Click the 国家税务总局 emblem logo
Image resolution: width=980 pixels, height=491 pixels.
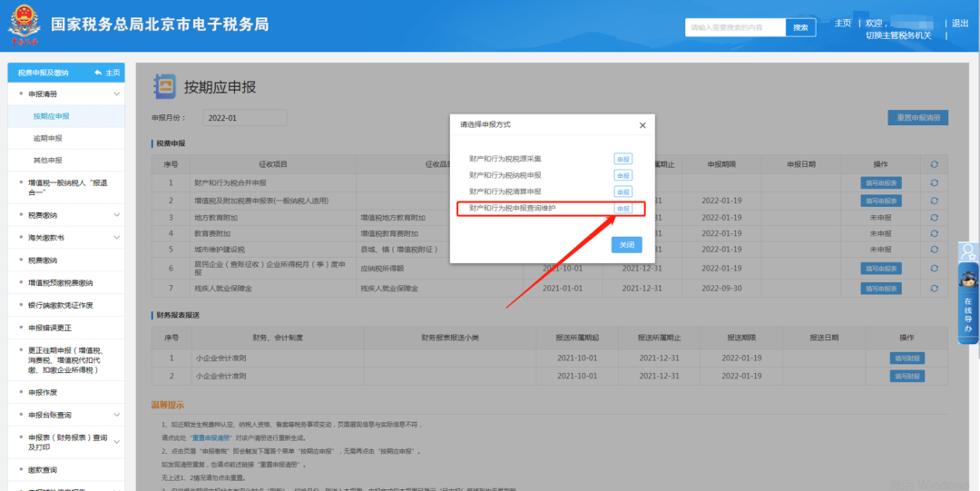24,25
